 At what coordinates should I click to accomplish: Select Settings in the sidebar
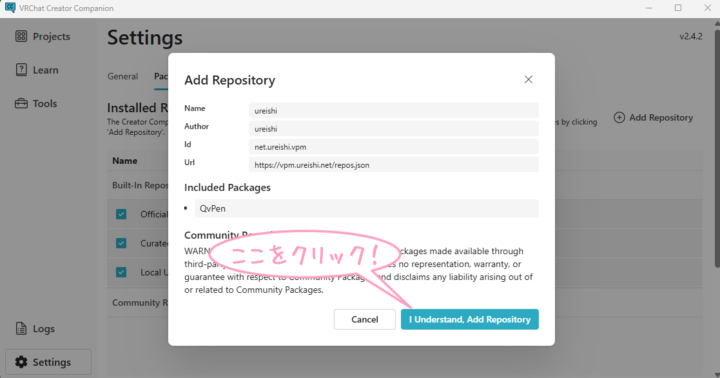pyautogui.click(x=48, y=362)
